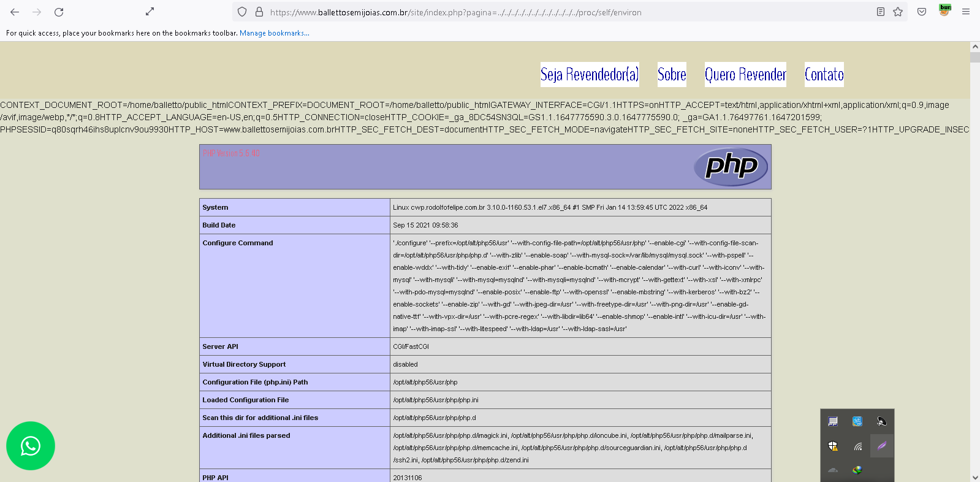This screenshot has width=980, height=482.
Task: Bookmark this page with the star
Action: (898, 12)
